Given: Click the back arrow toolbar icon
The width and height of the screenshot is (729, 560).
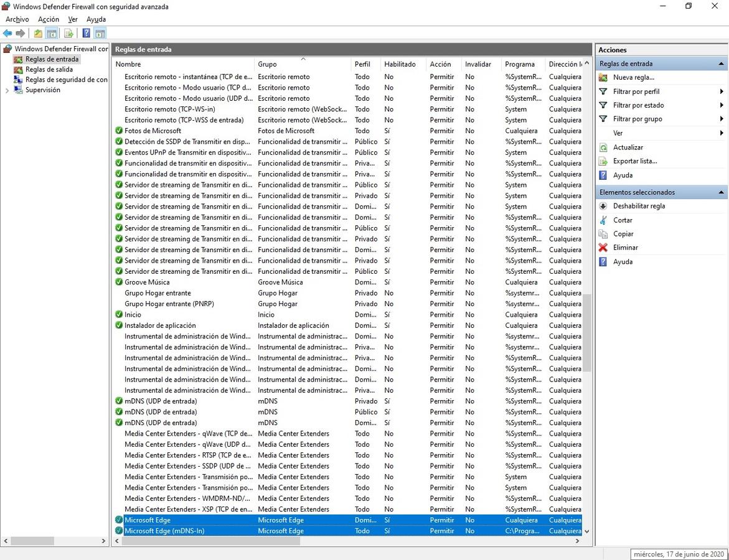Looking at the screenshot, I should (x=7, y=33).
